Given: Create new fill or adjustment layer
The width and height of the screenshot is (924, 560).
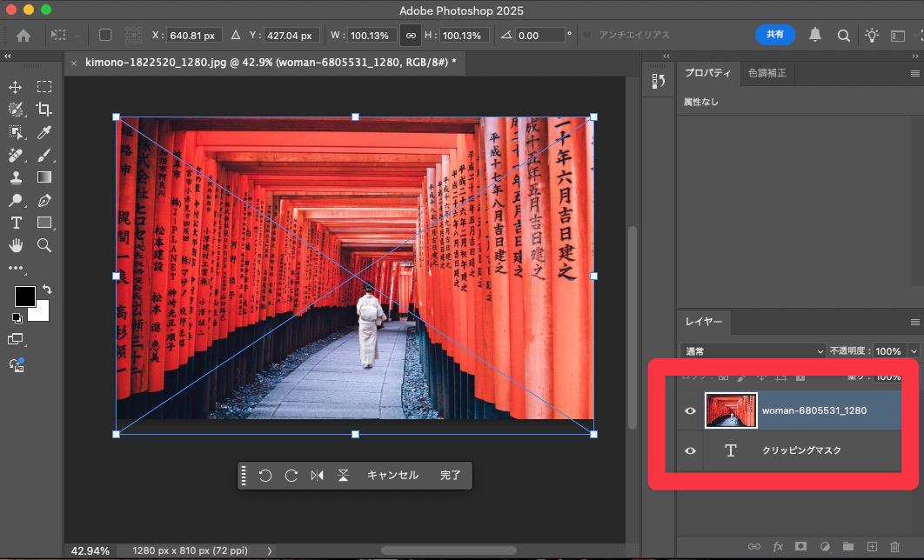Looking at the screenshot, I should point(825,546).
